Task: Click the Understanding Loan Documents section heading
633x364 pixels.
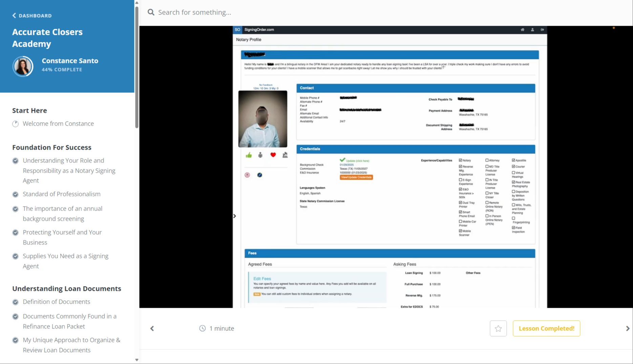Action: pyautogui.click(x=67, y=288)
